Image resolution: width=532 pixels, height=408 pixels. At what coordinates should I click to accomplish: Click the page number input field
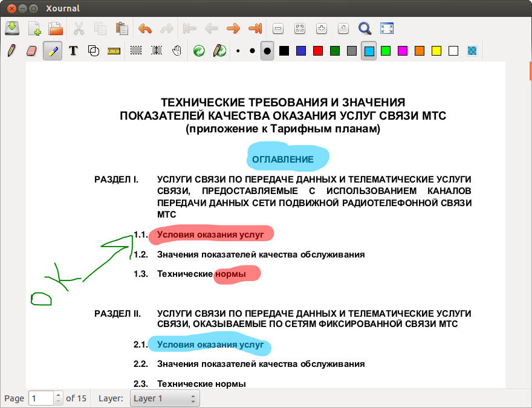pos(41,398)
